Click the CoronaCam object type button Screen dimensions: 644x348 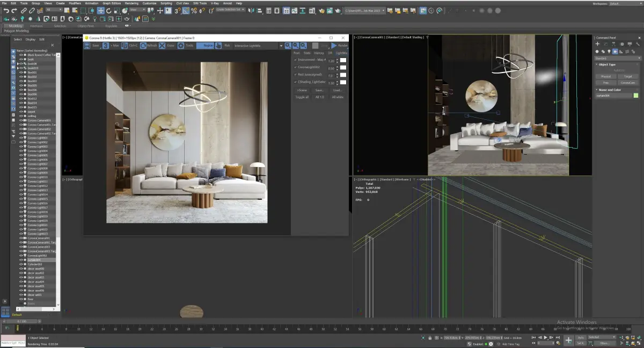(627, 83)
